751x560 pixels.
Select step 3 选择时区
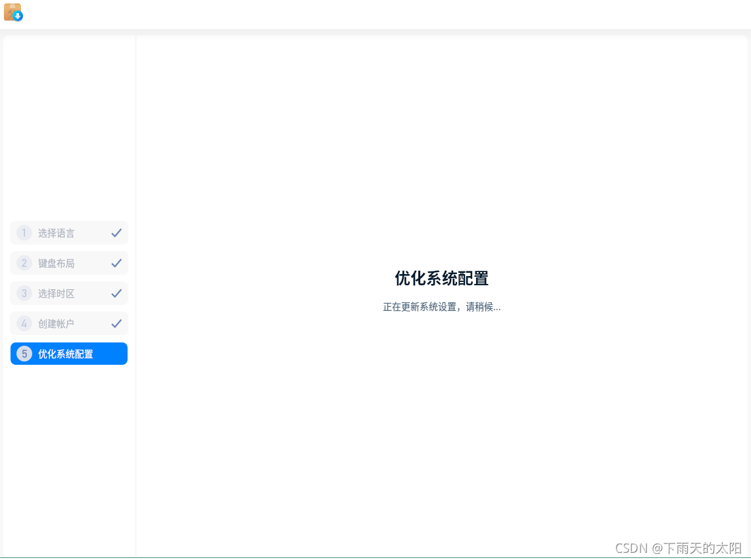[69, 294]
